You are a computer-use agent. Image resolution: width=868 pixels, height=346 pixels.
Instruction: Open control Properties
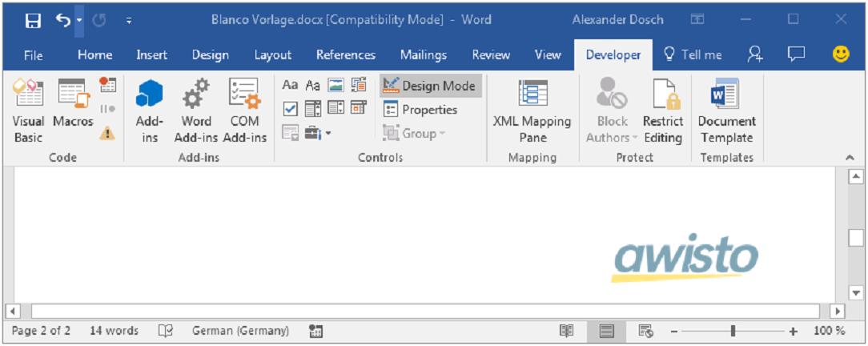(x=420, y=110)
